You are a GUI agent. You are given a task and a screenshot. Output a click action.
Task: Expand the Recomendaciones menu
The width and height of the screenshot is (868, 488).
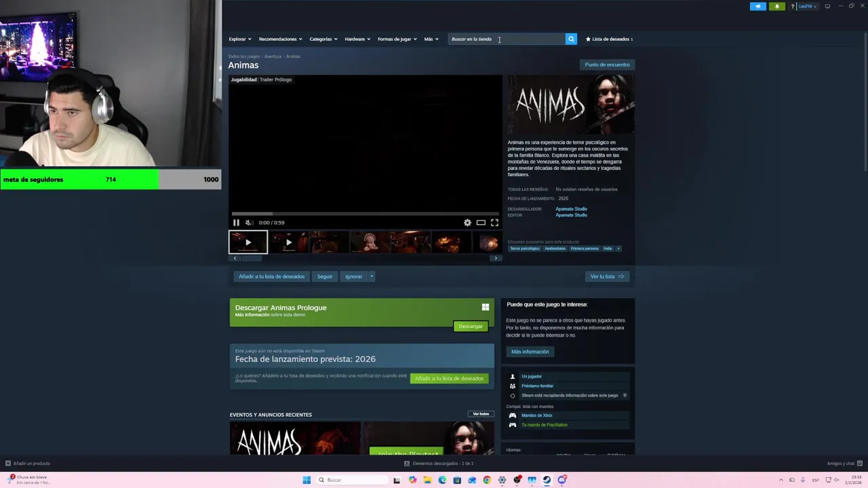(x=280, y=39)
